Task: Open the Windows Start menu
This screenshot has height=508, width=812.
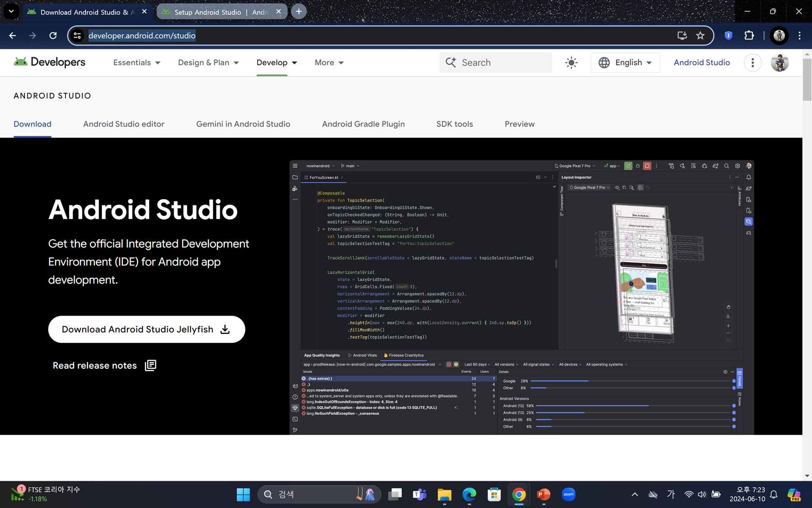Action: (x=243, y=494)
